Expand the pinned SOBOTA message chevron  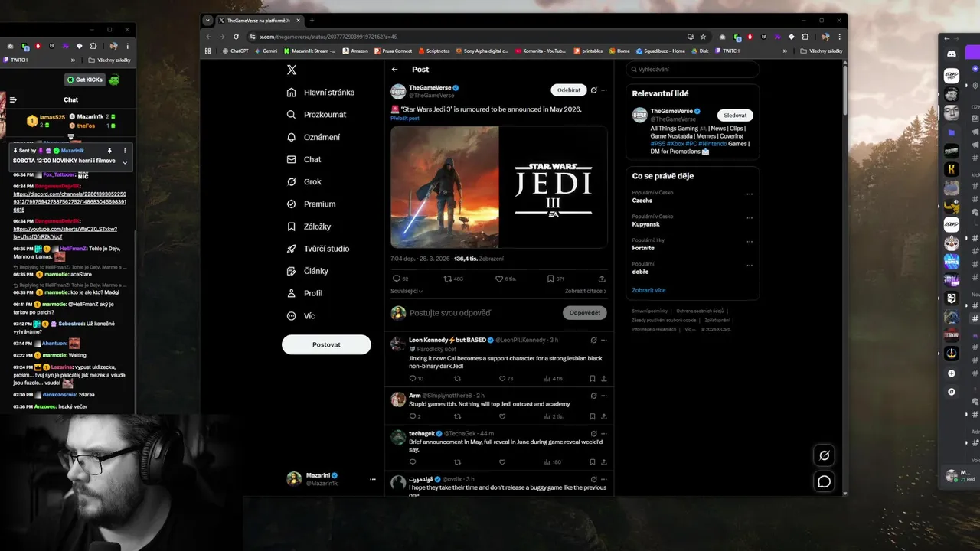[125, 162]
